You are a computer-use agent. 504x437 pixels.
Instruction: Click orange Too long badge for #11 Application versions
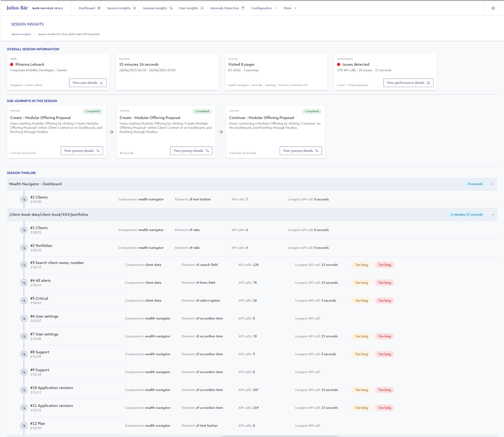pos(361,408)
